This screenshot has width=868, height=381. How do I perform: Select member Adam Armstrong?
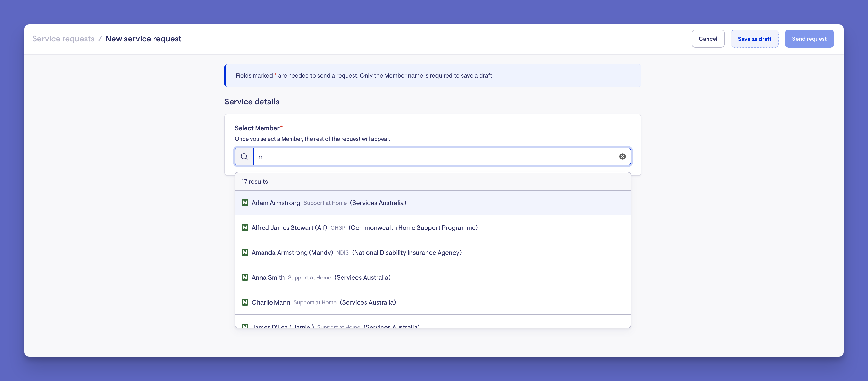pos(433,203)
